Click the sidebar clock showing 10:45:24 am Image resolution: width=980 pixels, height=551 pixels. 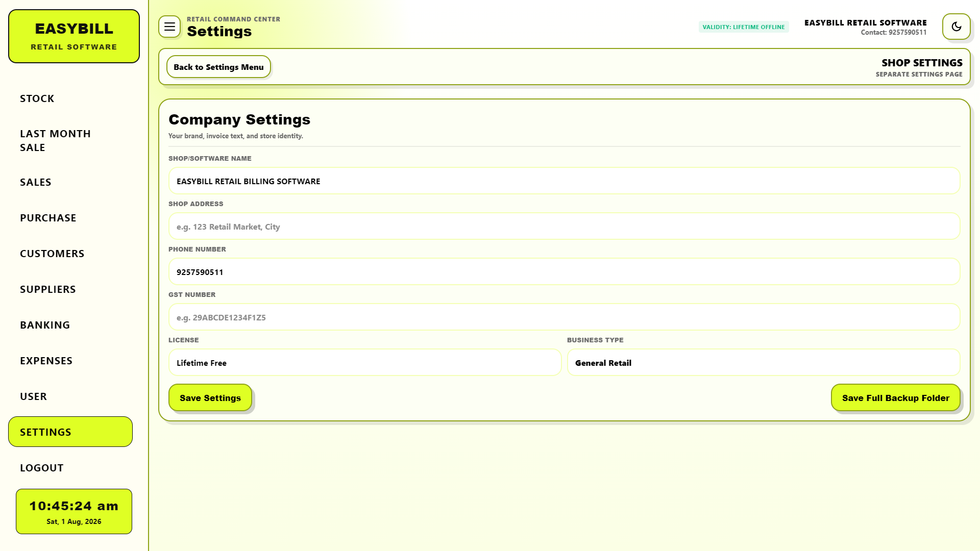74,506
